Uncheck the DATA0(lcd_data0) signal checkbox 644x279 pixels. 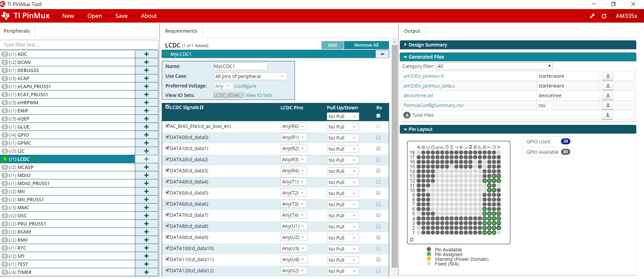pos(167,137)
